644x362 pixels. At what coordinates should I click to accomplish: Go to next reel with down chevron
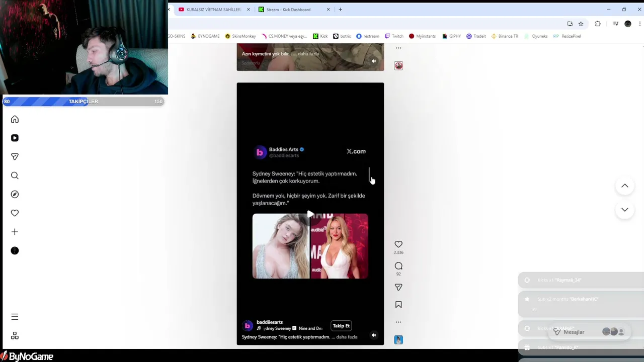625,210
